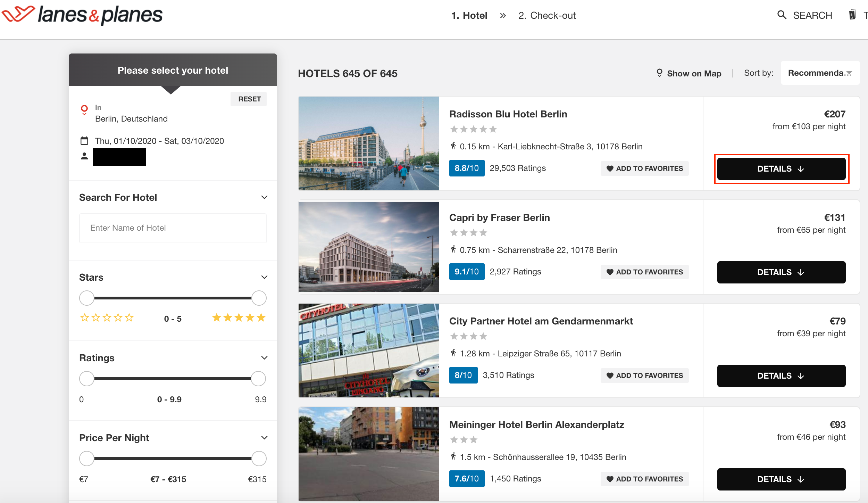Viewport: 868px width, 503px height.
Task: Click the partially visible icon at the header's right edge
Action: tap(852, 15)
